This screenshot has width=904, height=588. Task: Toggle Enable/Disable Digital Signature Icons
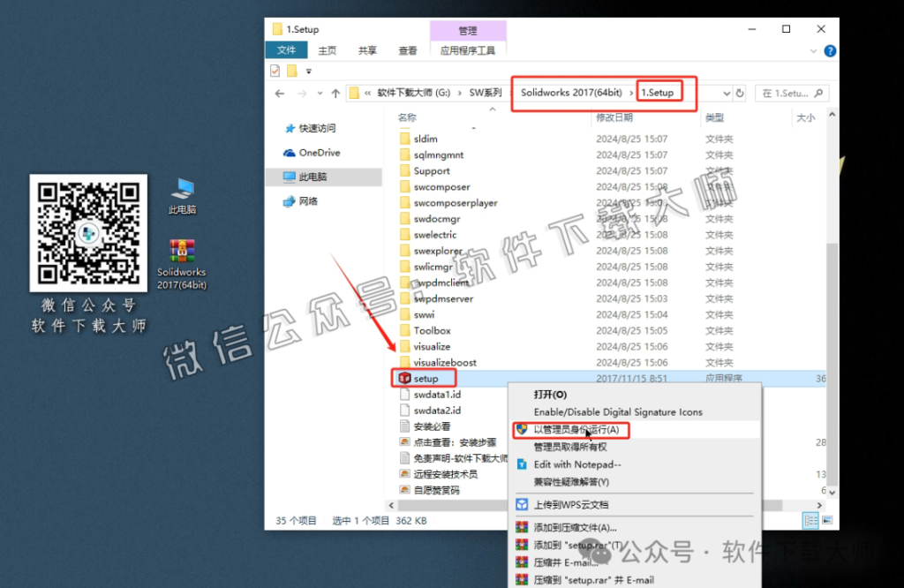coord(618,411)
